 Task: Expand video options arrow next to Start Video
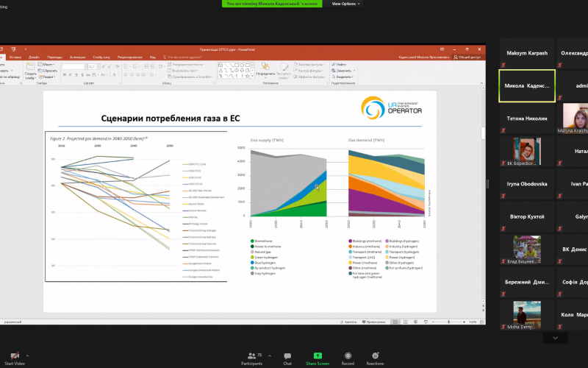[x=27, y=355]
